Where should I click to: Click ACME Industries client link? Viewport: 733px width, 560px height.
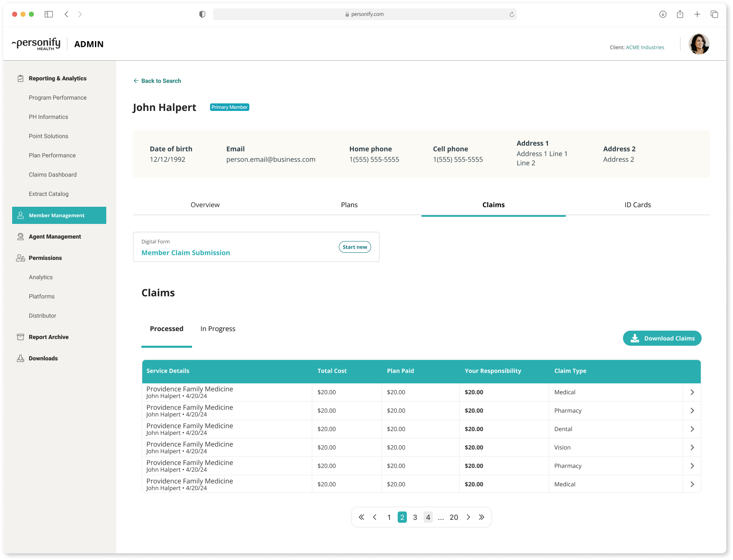[645, 47]
